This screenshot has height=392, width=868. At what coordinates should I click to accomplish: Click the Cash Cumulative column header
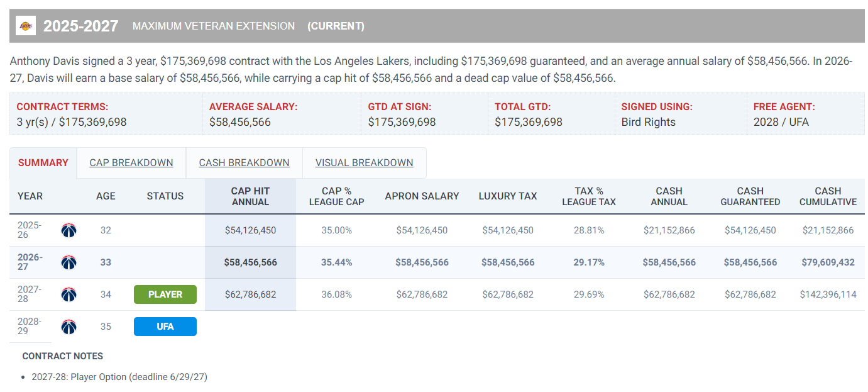click(x=828, y=196)
